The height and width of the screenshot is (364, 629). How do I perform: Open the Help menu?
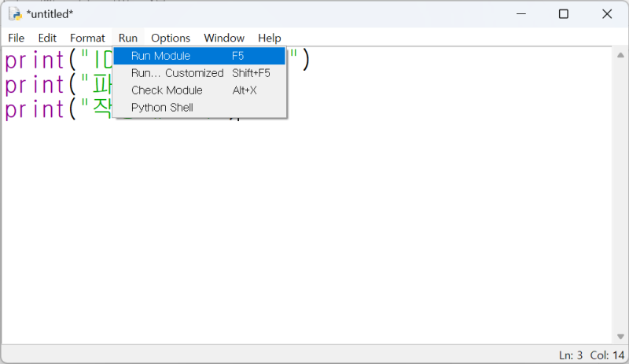(x=269, y=38)
